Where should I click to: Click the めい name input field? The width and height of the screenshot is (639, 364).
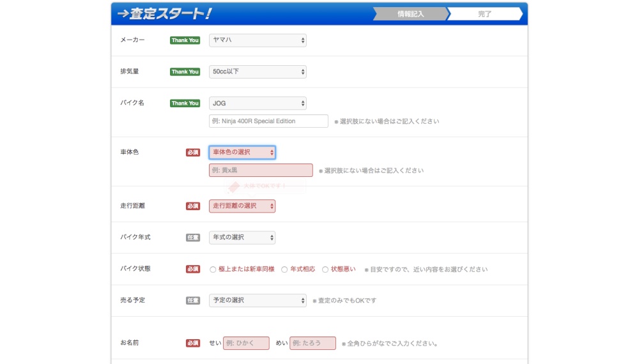point(312,343)
